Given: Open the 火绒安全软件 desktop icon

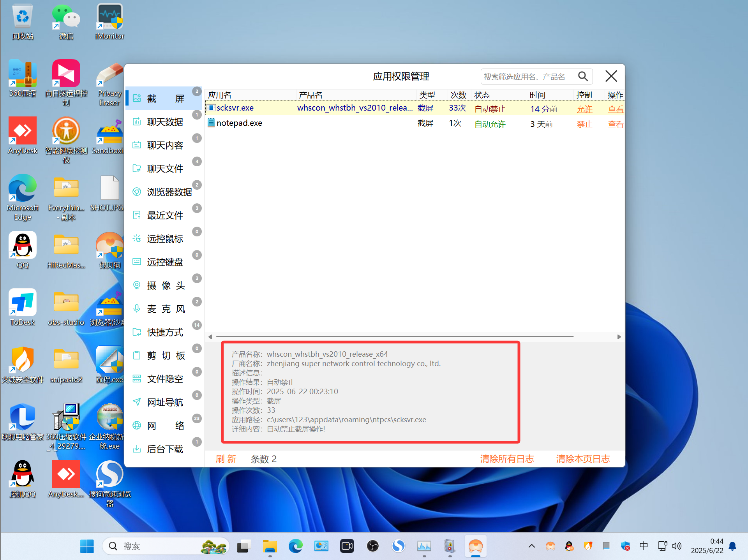Looking at the screenshot, I should point(23,365).
